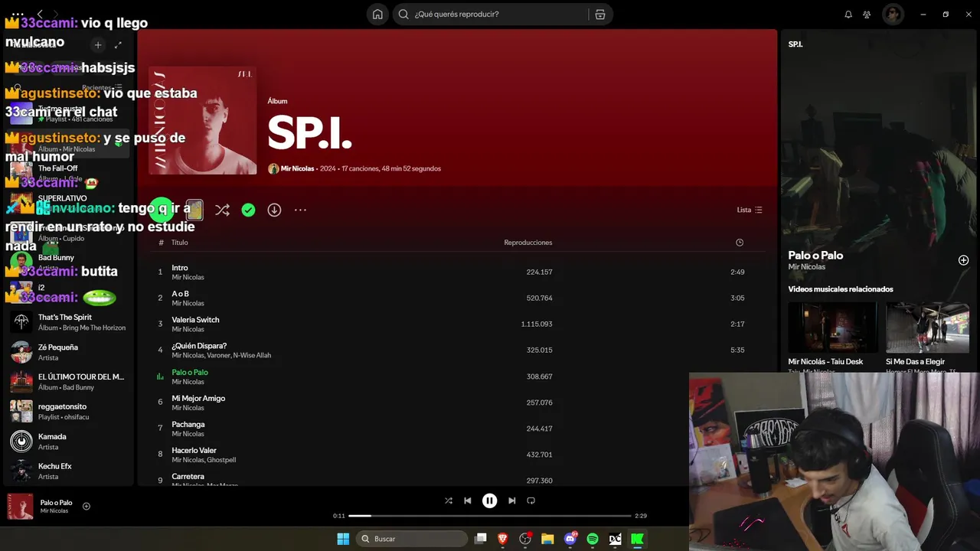
Task: Open That's The Spirit album in library
Action: click(69, 322)
